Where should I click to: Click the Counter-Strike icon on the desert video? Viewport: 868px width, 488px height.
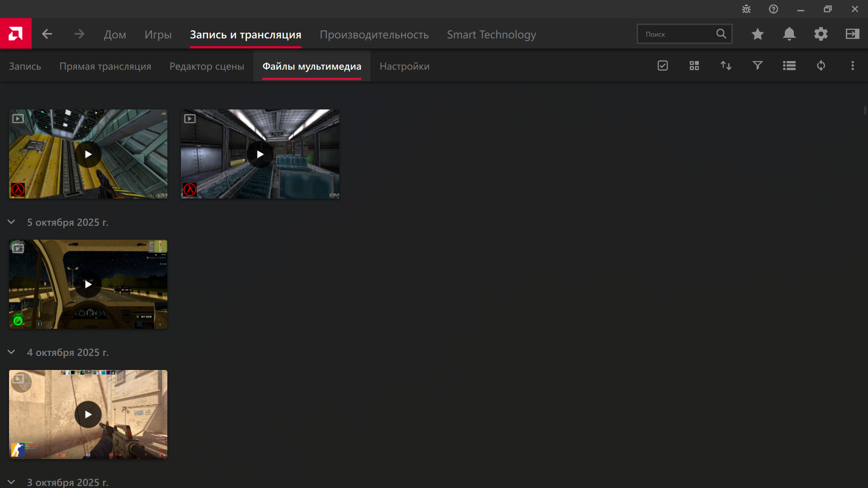coord(18,450)
